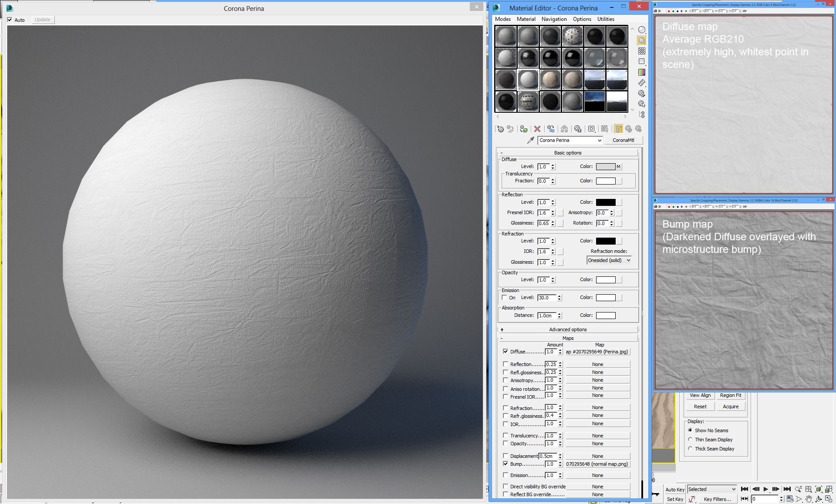Image resolution: width=836 pixels, height=504 pixels.
Task: Click the CoronaMtl material type button
Action: tap(623, 140)
